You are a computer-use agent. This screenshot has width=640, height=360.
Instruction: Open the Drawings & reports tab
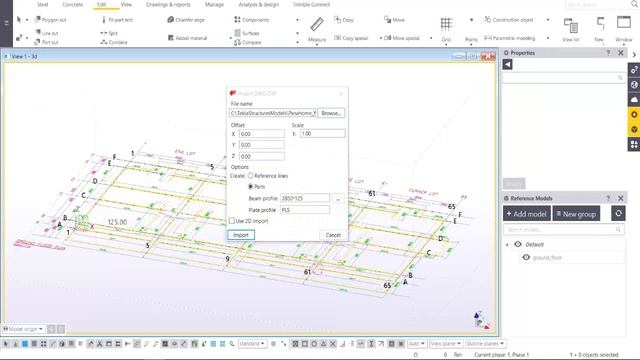click(168, 4)
